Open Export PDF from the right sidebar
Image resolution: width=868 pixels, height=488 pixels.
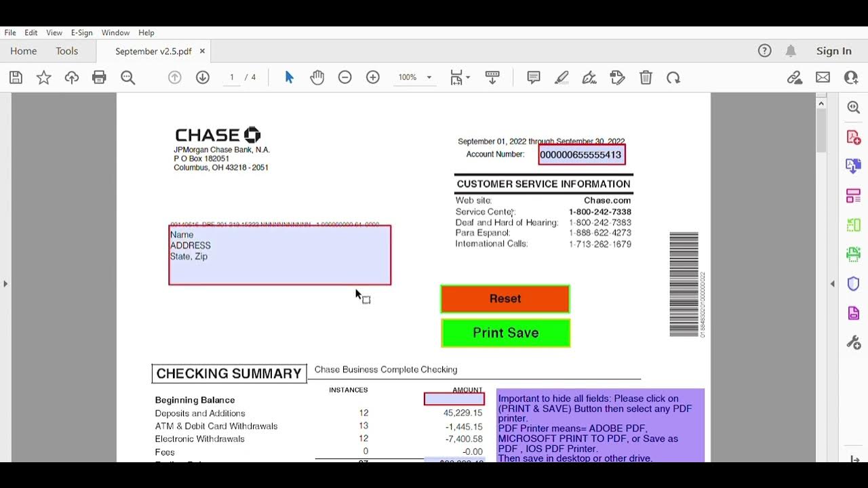click(x=853, y=165)
